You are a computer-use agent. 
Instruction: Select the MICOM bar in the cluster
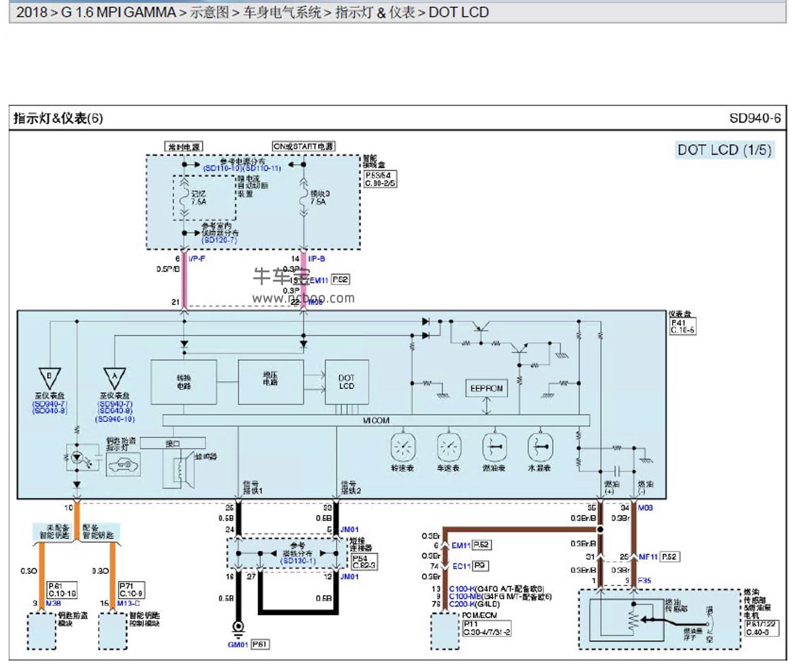coord(376,420)
